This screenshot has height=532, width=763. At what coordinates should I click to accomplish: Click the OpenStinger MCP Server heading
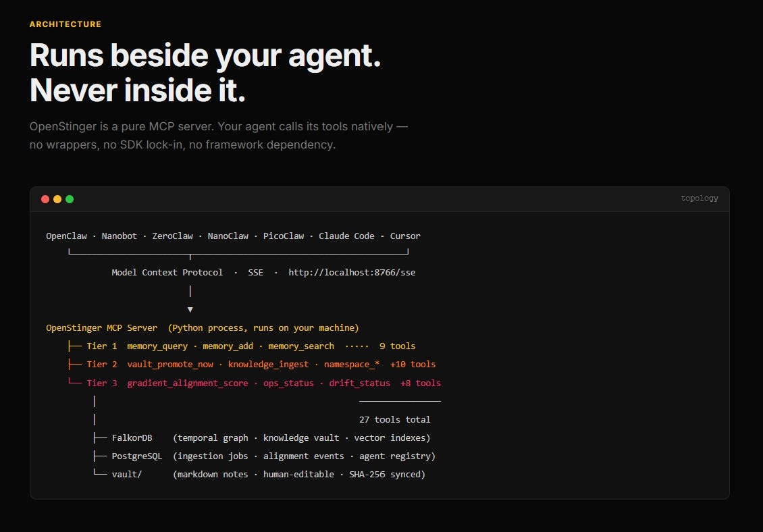click(101, 327)
